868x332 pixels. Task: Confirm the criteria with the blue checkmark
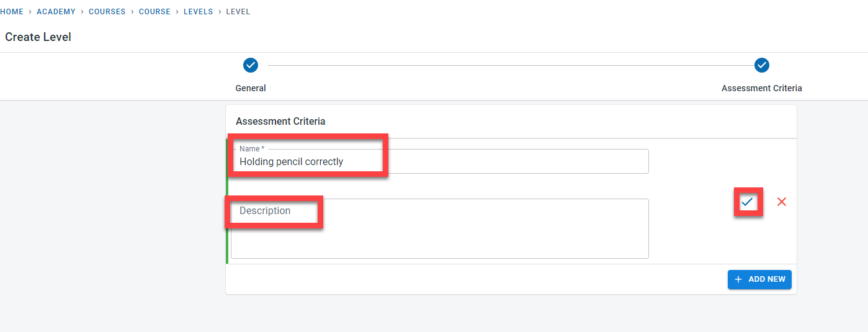(x=748, y=202)
